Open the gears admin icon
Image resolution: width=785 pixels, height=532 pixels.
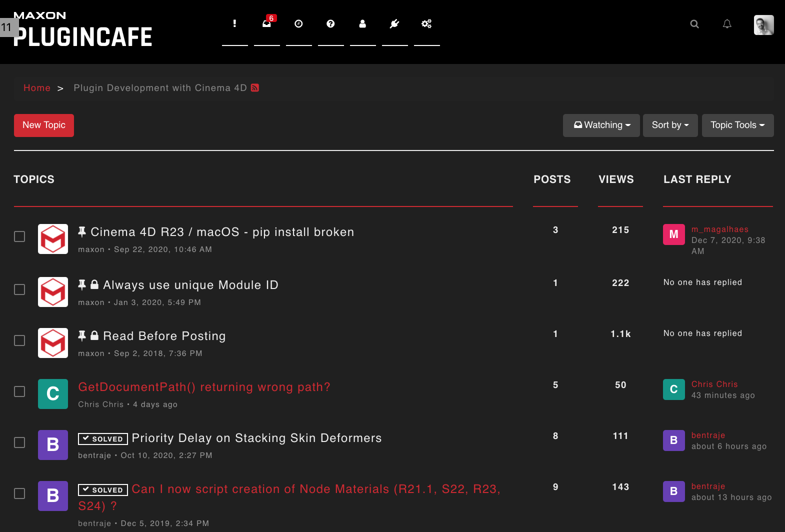pos(426,23)
